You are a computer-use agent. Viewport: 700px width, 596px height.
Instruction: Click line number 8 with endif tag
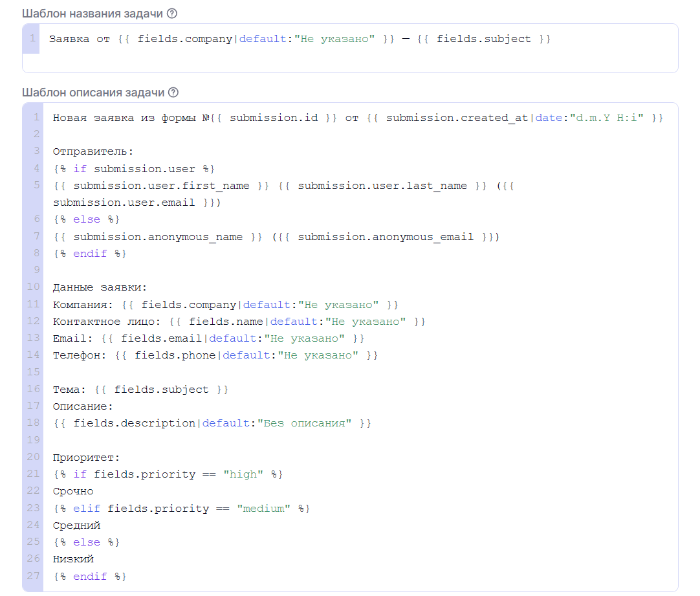pos(37,254)
